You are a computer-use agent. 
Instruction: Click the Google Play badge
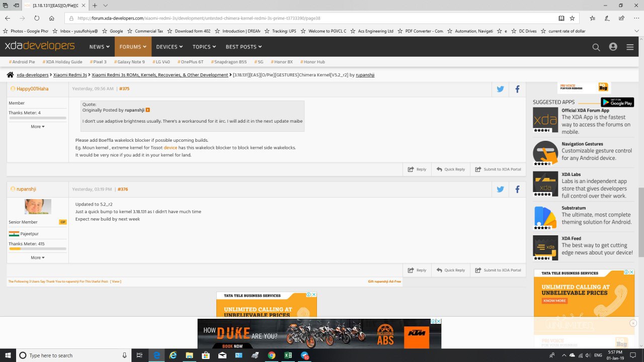click(617, 102)
